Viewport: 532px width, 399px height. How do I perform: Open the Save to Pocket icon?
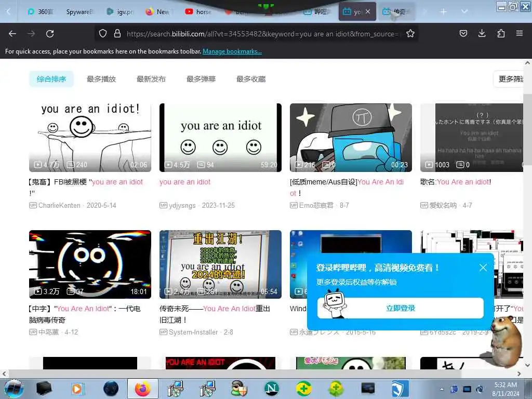point(463,33)
